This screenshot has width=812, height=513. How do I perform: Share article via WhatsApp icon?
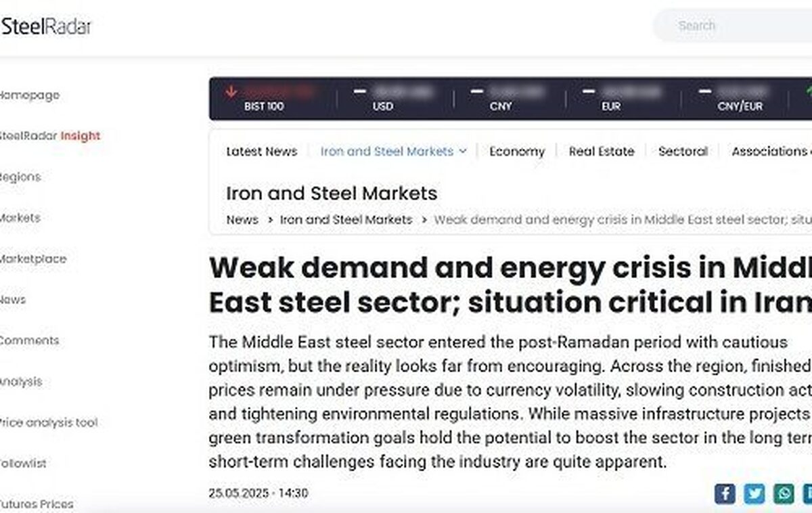click(784, 493)
